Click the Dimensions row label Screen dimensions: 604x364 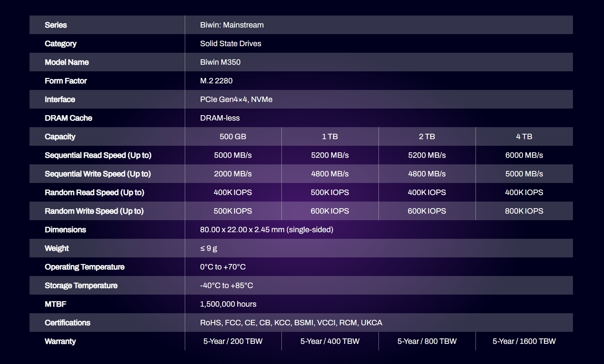click(65, 229)
